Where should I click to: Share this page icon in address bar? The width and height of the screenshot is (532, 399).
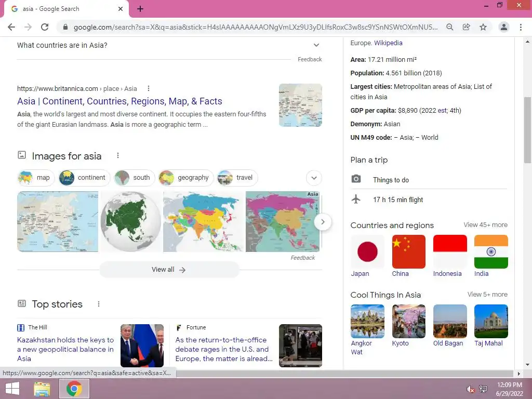[467, 27]
